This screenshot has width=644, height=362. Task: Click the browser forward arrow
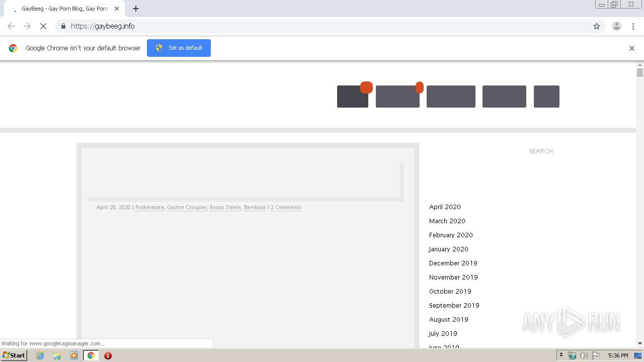27,26
